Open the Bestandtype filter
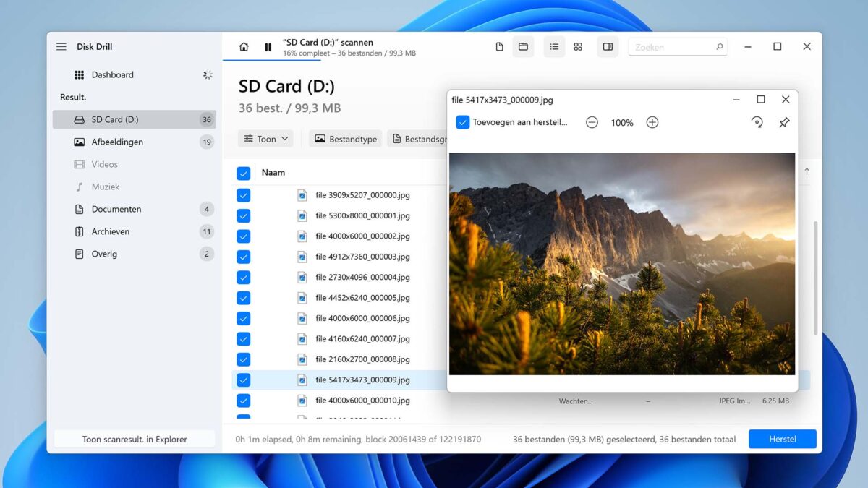Viewport: 868px width, 488px height. 346,139
